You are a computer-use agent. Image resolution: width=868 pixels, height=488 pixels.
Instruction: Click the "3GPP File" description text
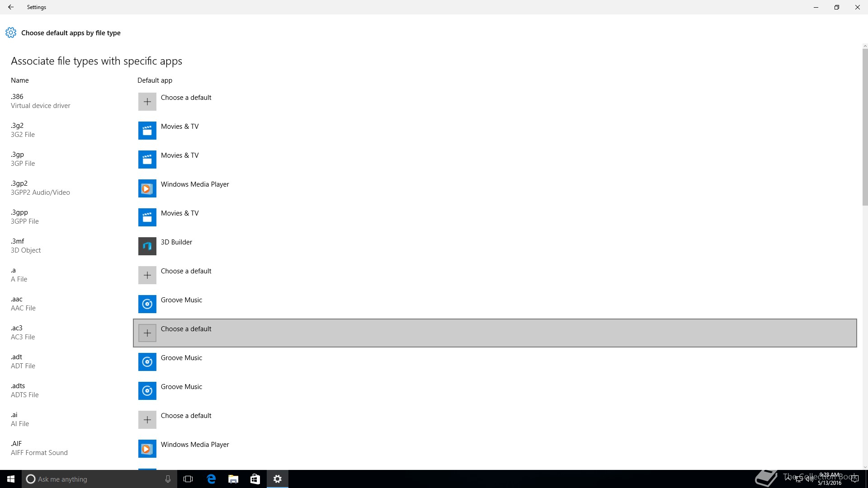[25, 221]
